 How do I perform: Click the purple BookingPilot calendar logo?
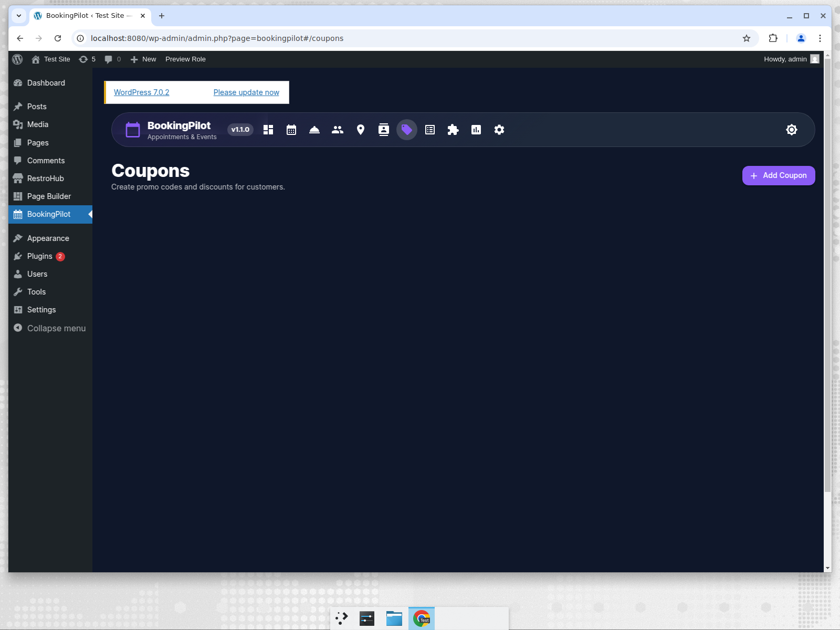pos(133,130)
